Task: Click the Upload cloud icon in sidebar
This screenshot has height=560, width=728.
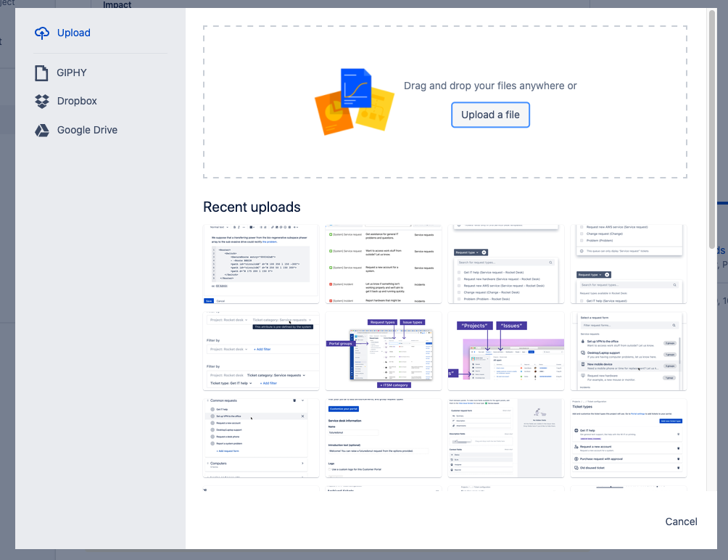Action: [41, 33]
